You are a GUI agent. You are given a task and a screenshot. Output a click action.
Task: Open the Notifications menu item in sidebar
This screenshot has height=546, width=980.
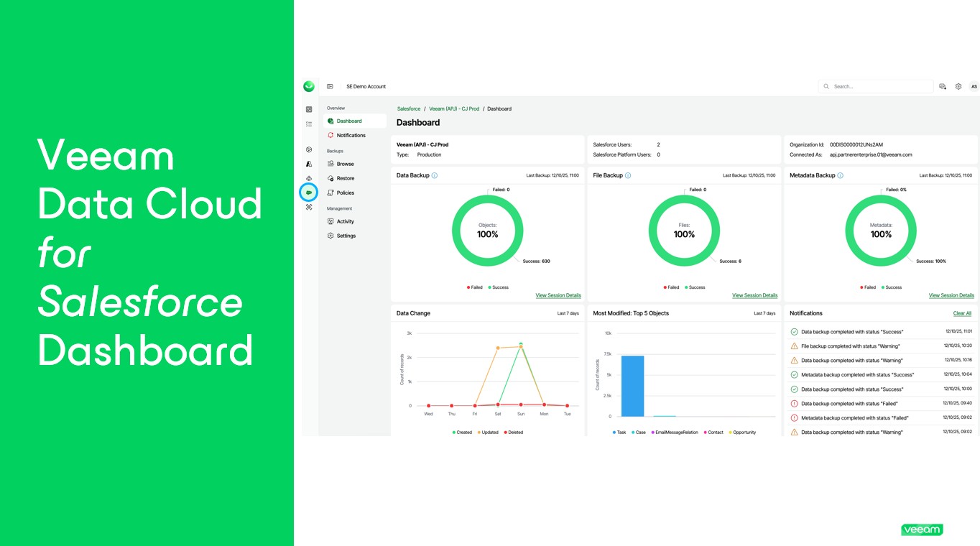[351, 135]
